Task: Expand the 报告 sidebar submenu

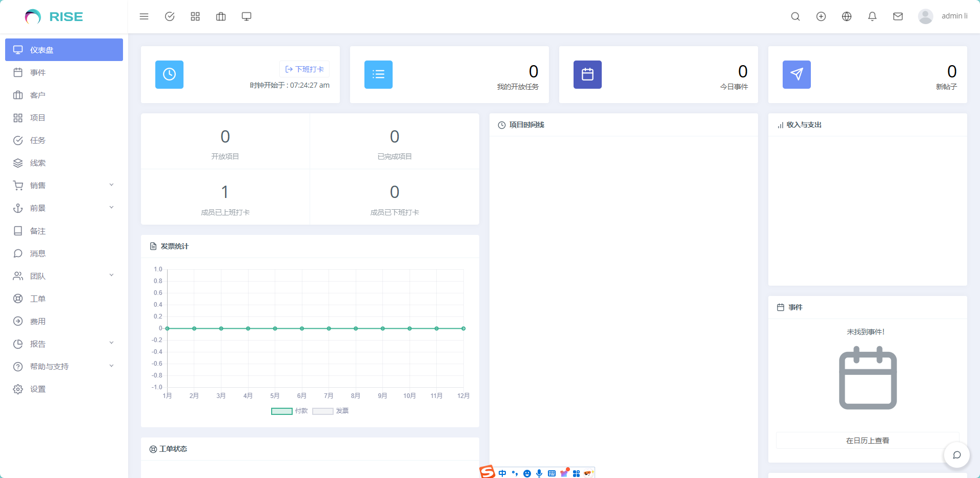Action: (64, 344)
